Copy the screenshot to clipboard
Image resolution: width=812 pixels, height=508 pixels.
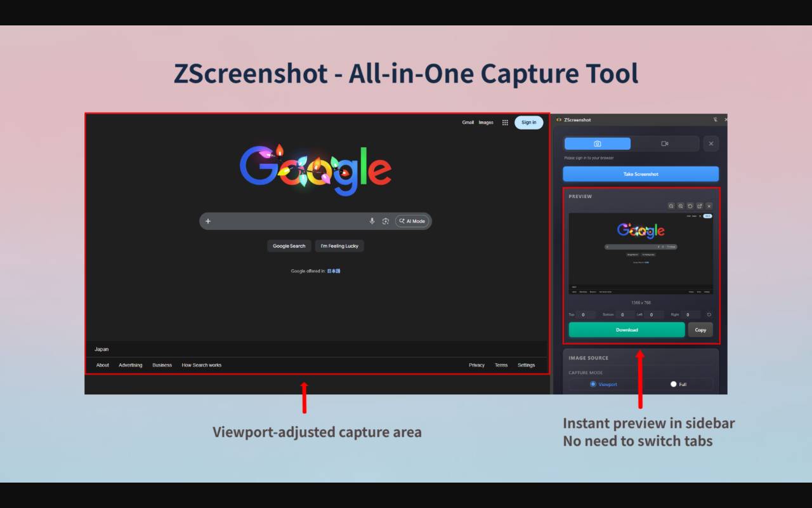(x=700, y=330)
